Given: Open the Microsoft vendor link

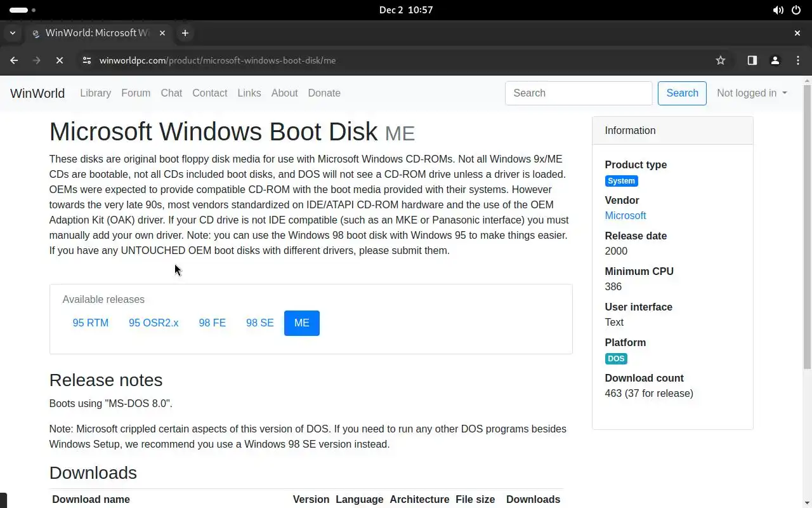Looking at the screenshot, I should (x=625, y=215).
